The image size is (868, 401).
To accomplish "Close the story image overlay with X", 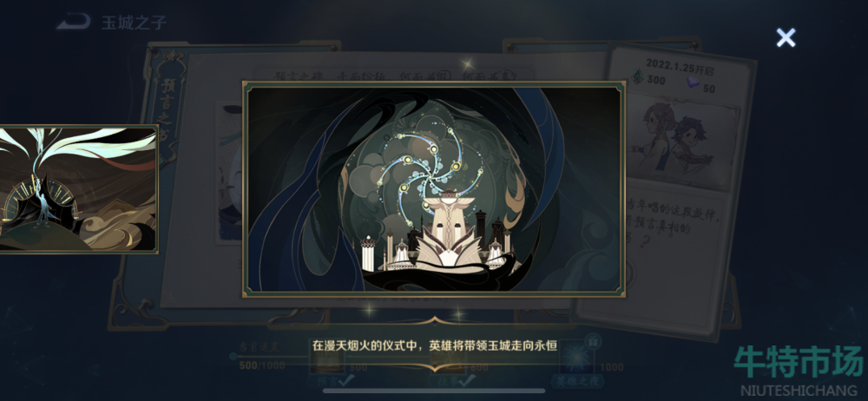I will (786, 37).
